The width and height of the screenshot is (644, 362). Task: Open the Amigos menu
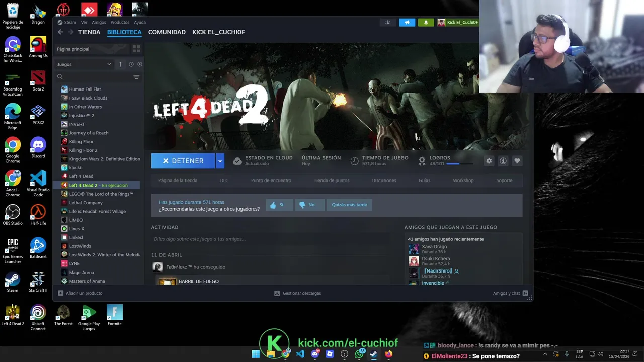click(x=99, y=22)
